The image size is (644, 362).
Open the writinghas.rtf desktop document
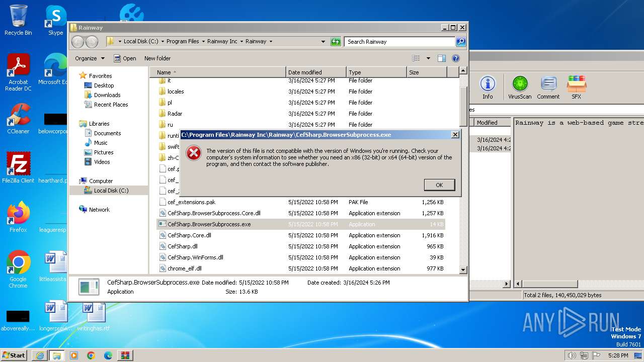(x=94, y=316)
